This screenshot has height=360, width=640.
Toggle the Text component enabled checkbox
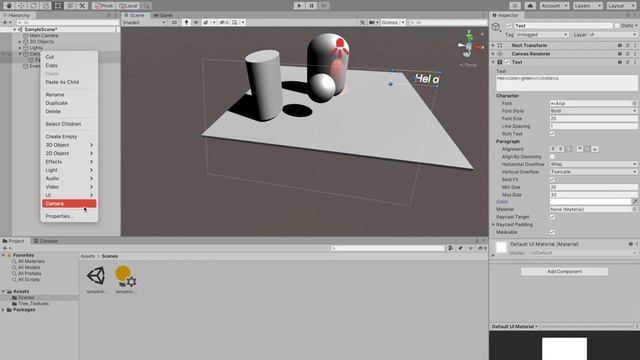click(x=507, y=62)
